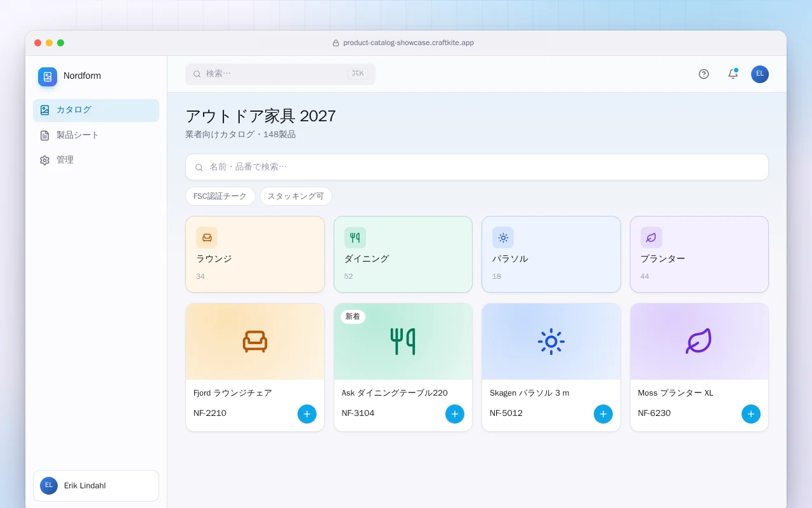Toggle the FSC認証チーク filter chip
The image size is (812, 508).
tap(220, 196)
